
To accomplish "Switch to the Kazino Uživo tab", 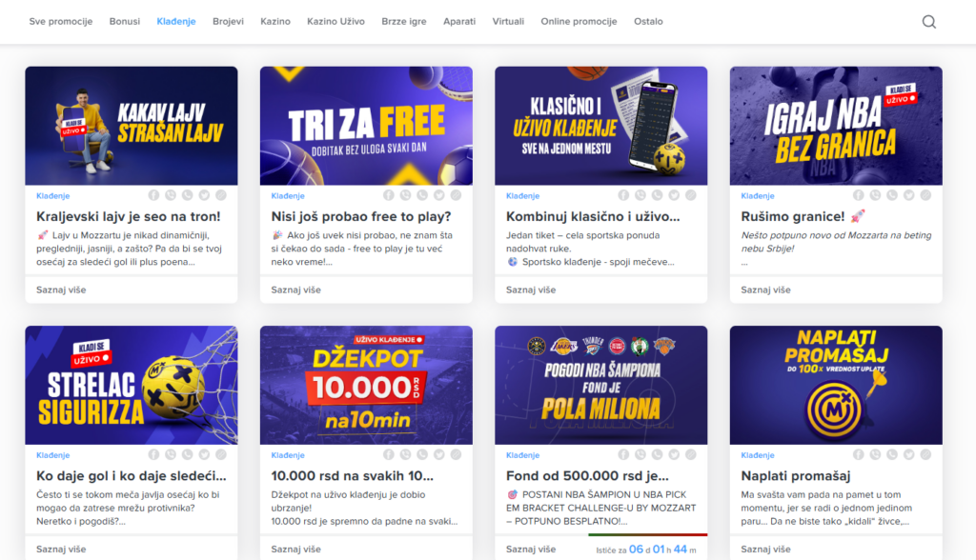I will 335,21.
